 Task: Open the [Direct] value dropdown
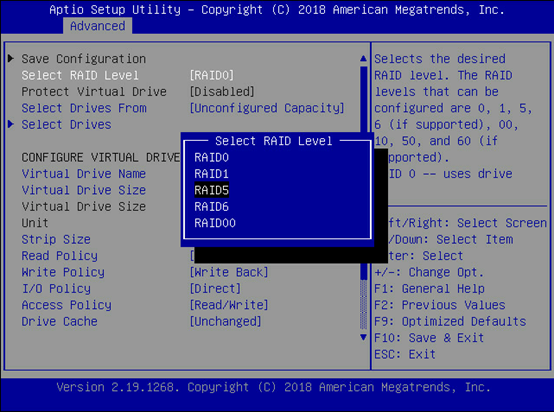click(215, 289)
